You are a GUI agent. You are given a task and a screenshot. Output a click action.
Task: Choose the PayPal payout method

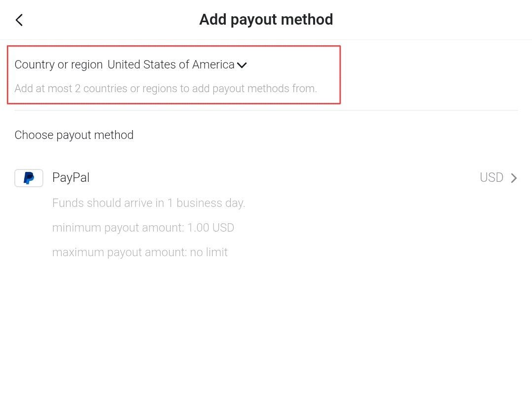(x=266, y=178)
